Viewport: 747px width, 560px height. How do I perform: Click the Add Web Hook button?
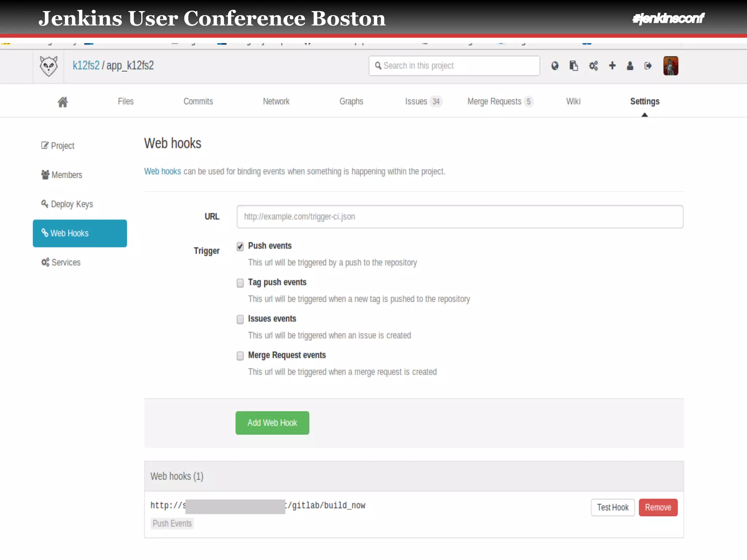pyautogui.click(x=272, y=423)
